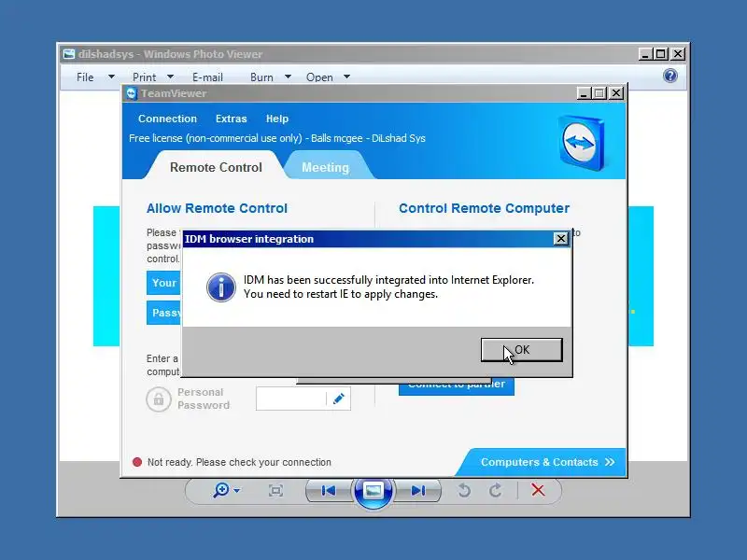Click the TeamViewer logo icon
The image size is (747, 560).
582,143
